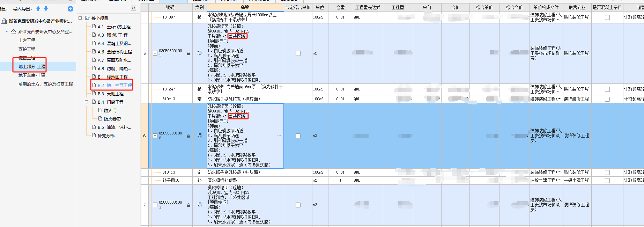This screenshot has height=227, width=644.
Task: Click row number 7 header cell
Action: coord(145,205)
